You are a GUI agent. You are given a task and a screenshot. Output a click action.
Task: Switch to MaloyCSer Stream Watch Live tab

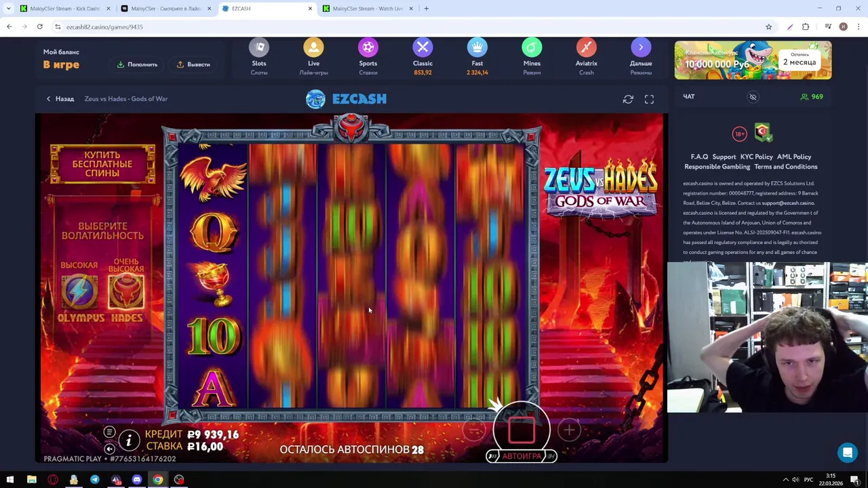click(x=368, y=9)
